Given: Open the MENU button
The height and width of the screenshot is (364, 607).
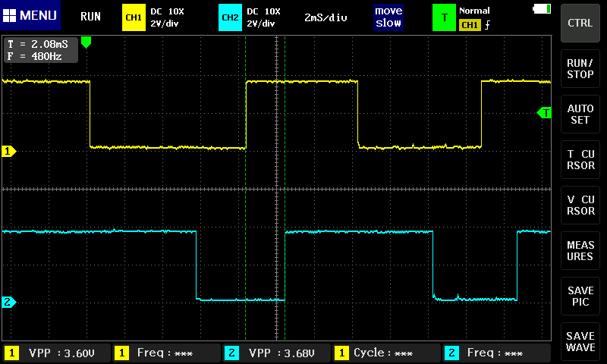Looking at the screenshot, I should [30, 15].
